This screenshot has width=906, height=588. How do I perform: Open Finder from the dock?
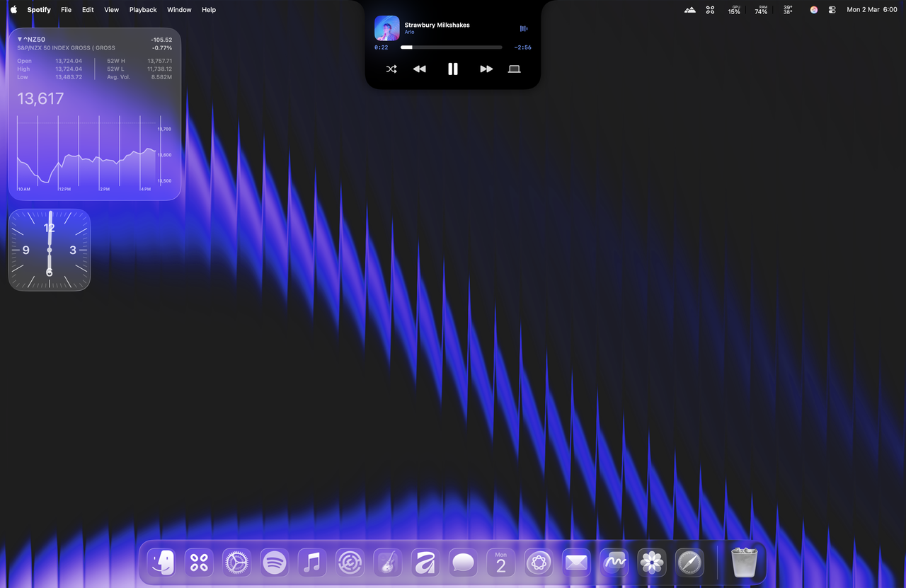tap(161, 563)
